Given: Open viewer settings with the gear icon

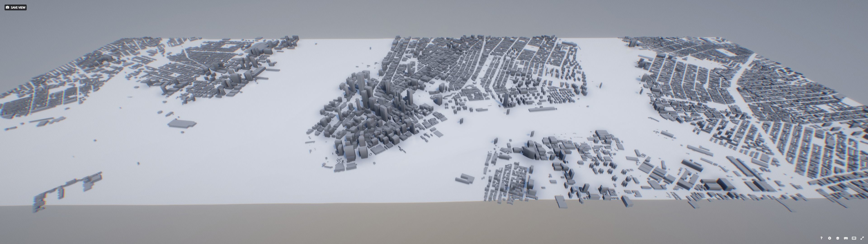Looking at the screenshot, I should [x=830, y=239].
